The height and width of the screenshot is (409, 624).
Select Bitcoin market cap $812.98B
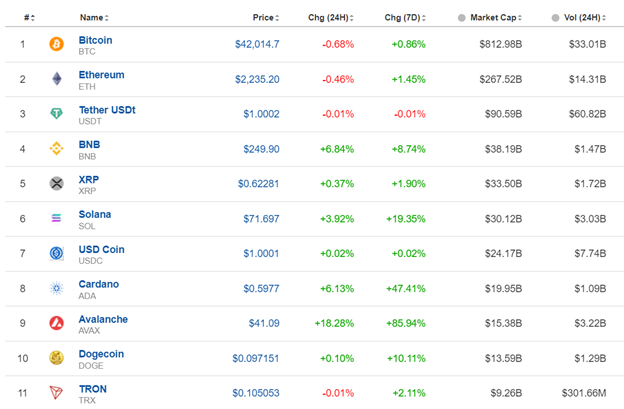[x=501, y=44]
